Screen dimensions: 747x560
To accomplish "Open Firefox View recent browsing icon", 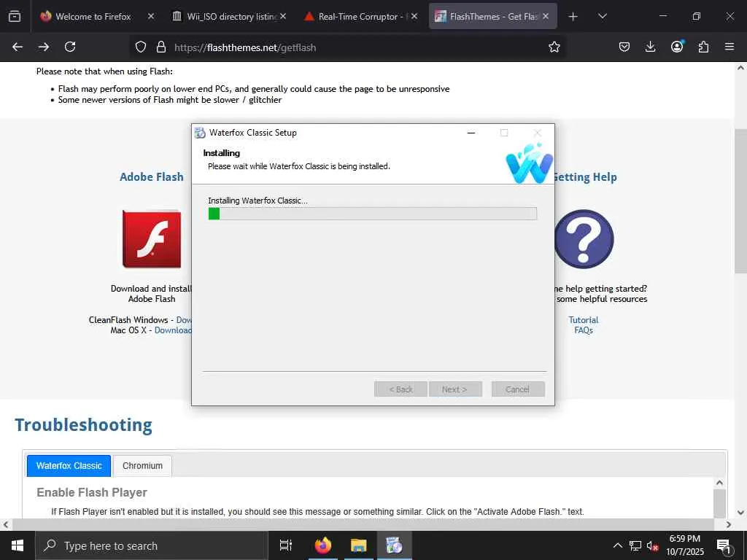I will (x=15, y=16).
